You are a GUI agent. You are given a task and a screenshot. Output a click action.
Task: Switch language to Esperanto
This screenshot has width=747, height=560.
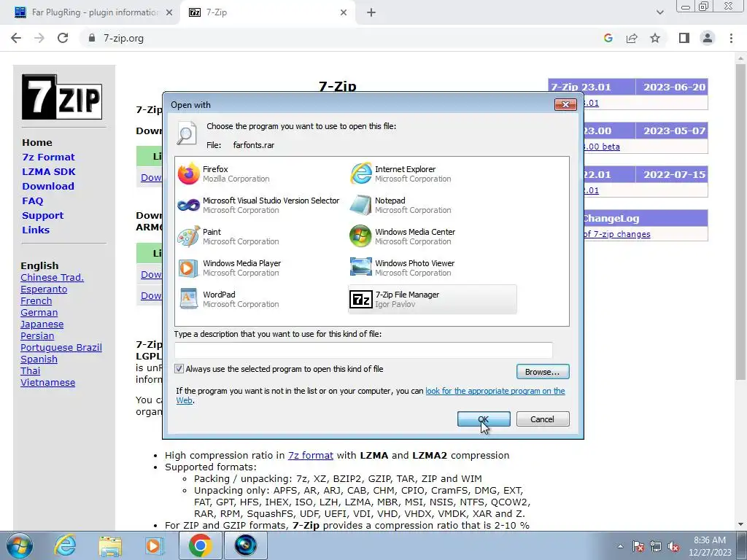[44, 289]
